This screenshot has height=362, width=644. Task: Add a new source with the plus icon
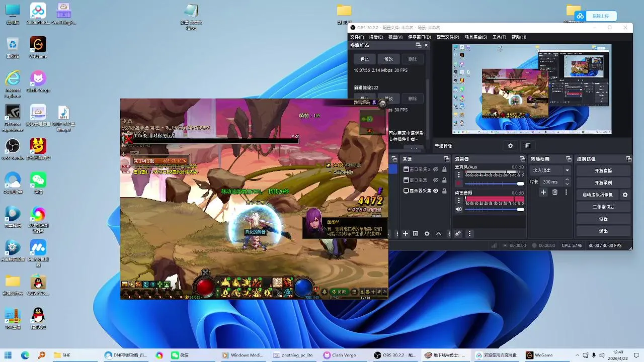click(x=406, y=234)
